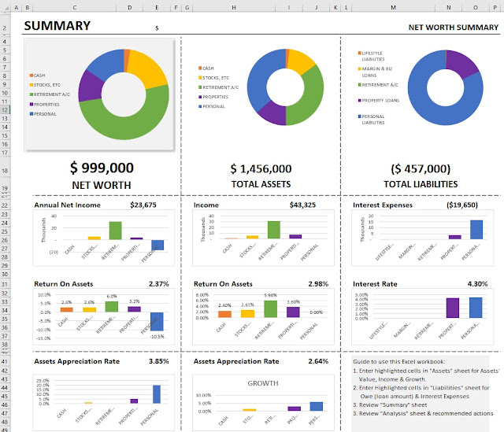The height and width of the screenshot is (432, 504).
Task: Click the NET WORTH SUMMARY heading
Action: 454,28
